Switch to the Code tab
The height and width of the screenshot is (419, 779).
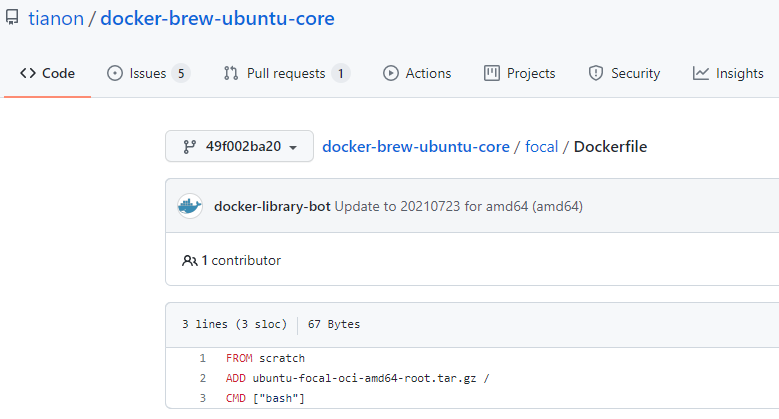[47, 74]
